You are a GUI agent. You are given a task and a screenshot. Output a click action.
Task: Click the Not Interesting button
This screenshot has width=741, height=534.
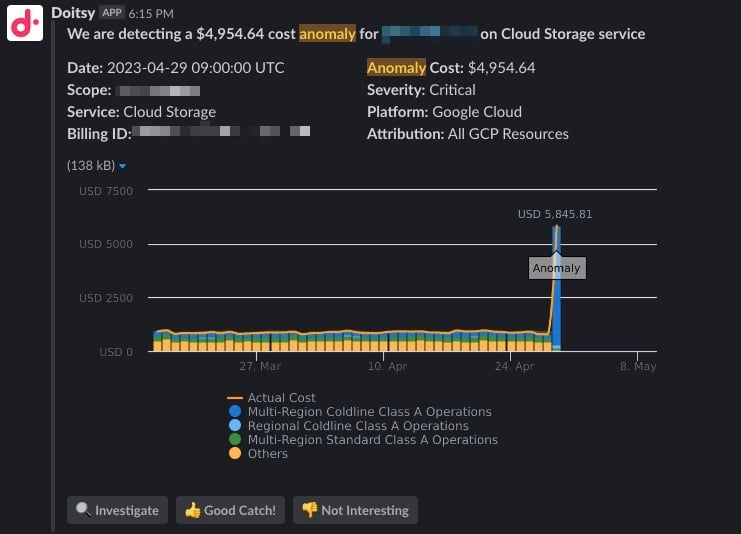(355, 510)
